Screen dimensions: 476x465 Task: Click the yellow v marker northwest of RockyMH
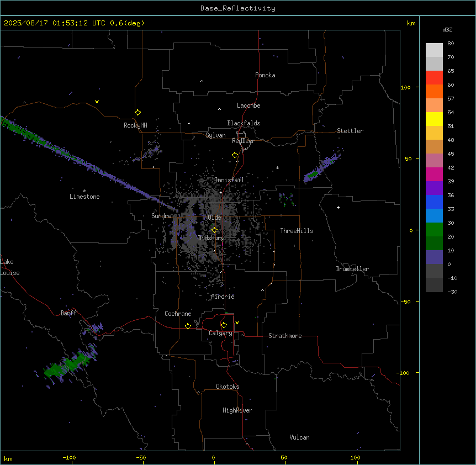click(97, 102)
